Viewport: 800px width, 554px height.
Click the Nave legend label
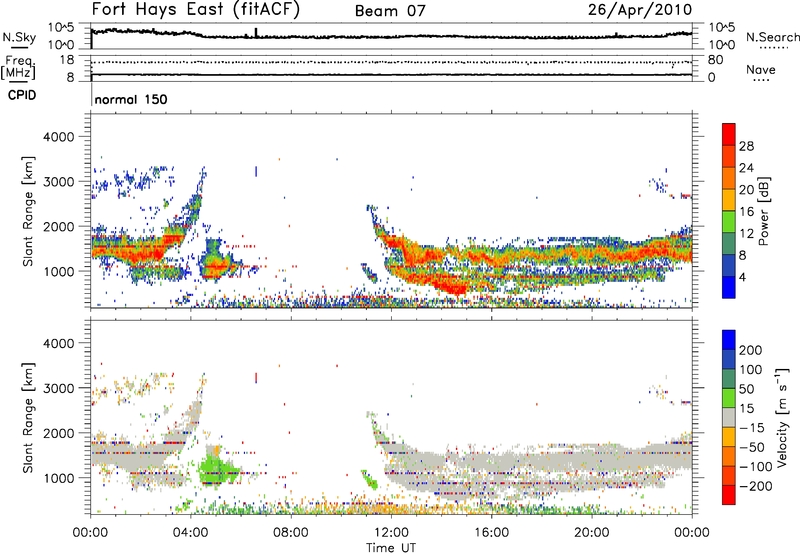click(x=761, y=69)
